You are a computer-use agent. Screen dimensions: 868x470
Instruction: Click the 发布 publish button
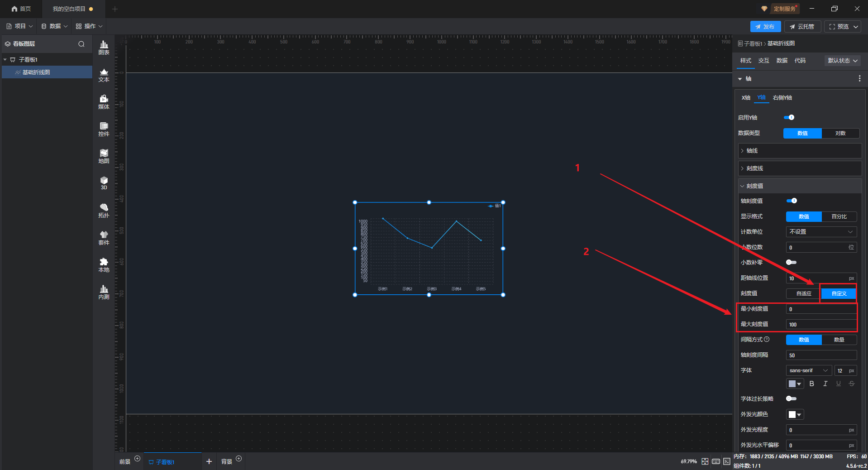pyautogui.click(x=765, y=27)
